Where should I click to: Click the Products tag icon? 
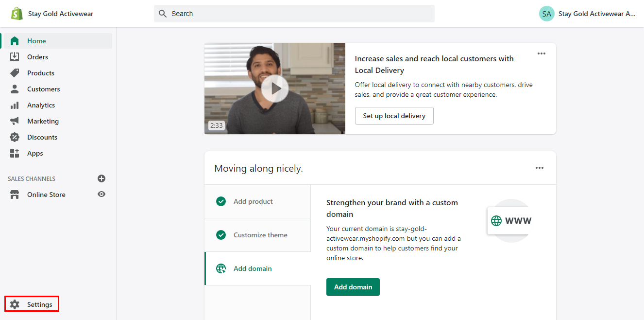(15, 73)
